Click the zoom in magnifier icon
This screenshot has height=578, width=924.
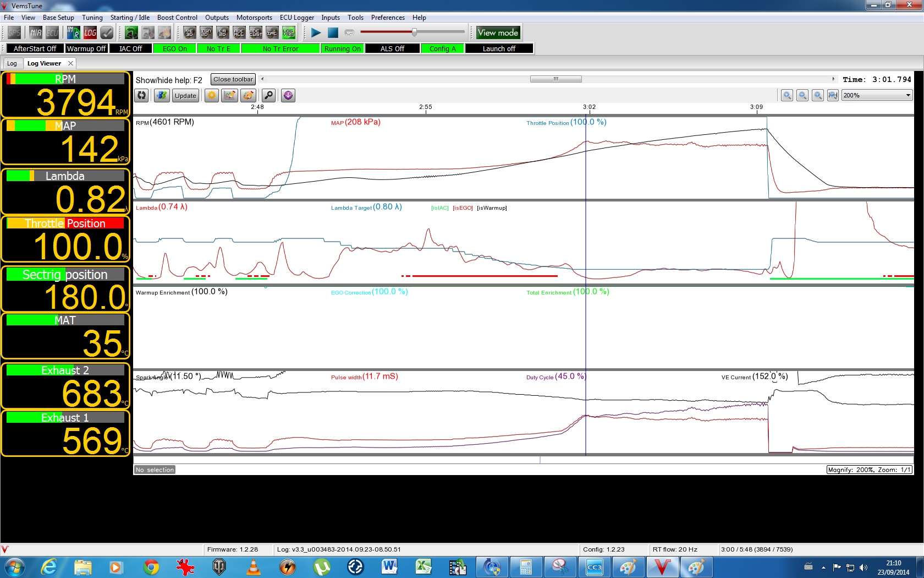point(787,96)
